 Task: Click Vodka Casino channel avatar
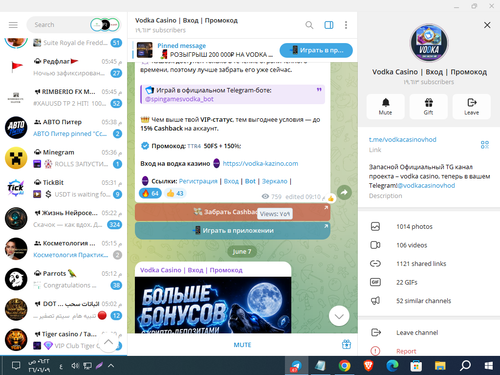click(429, 43)
